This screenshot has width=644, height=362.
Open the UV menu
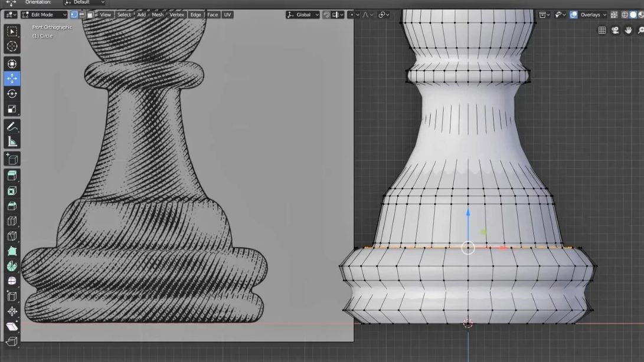(227, 15)
